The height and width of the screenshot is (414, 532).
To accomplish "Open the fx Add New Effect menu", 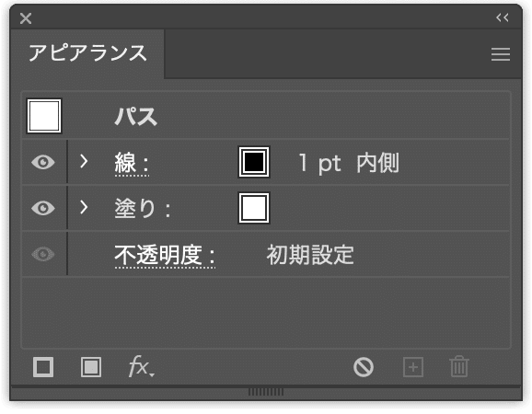I will (142, 366).
